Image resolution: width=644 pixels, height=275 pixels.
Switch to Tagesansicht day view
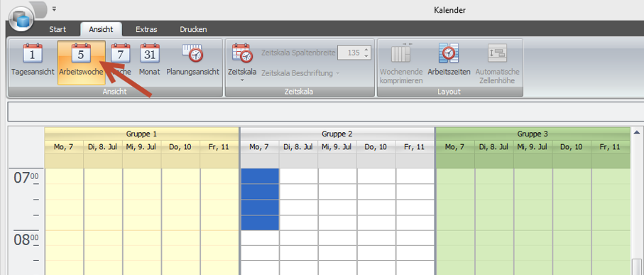(33, 61)
